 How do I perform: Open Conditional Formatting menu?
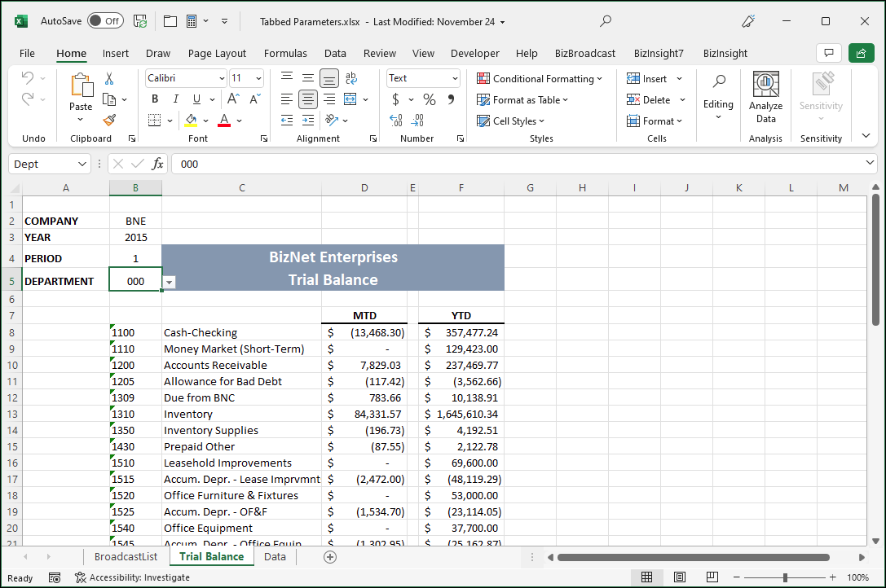pos(540,78)
